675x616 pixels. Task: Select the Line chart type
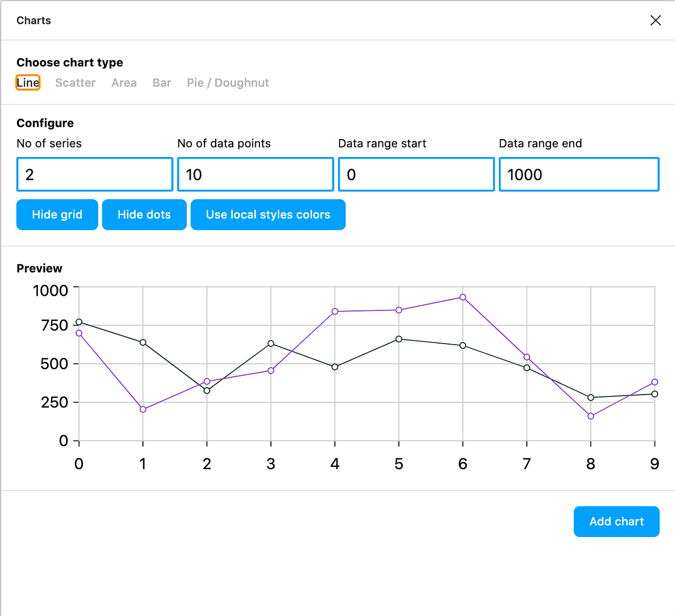28,83
